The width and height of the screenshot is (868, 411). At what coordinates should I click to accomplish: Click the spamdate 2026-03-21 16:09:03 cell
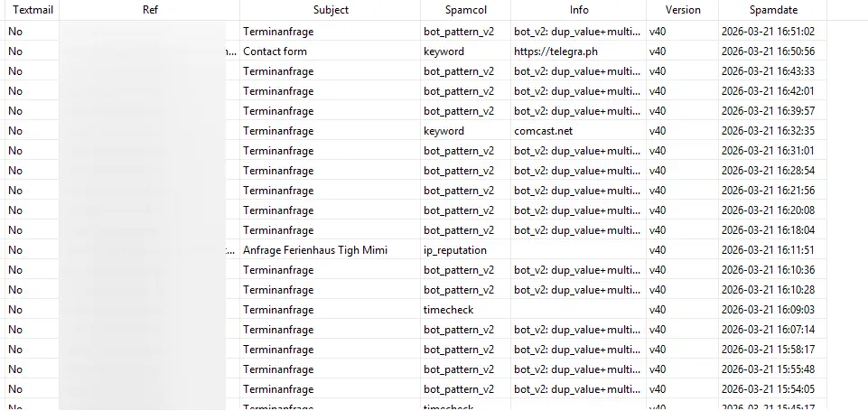pos(768,310)
